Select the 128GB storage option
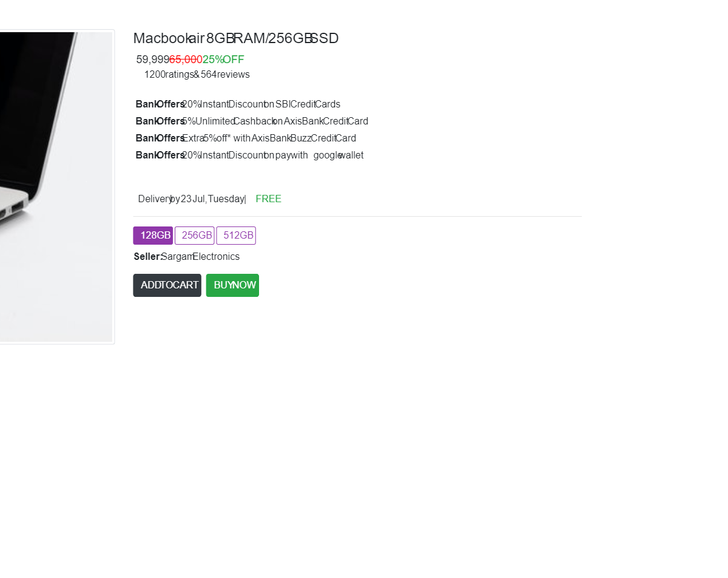 (x=153, y=236)
